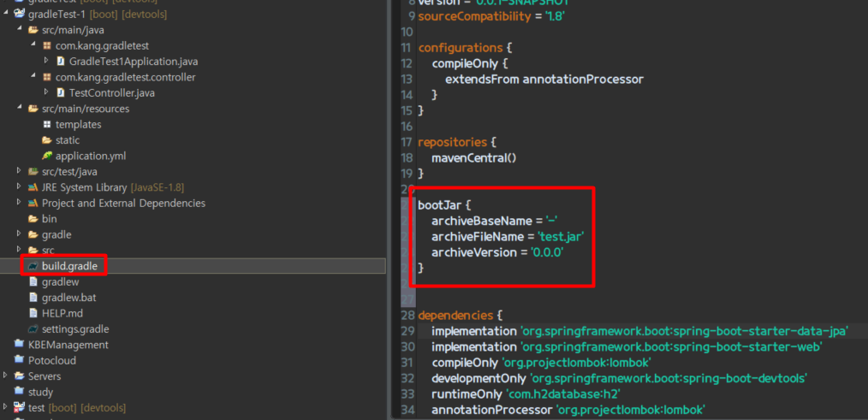Click spring-boot-starter-web dependency string
868x420 pixels.
point(671,347)
